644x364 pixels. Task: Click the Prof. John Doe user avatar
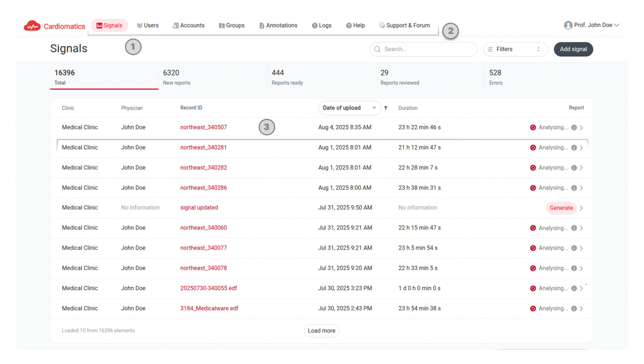pos(568,26)
